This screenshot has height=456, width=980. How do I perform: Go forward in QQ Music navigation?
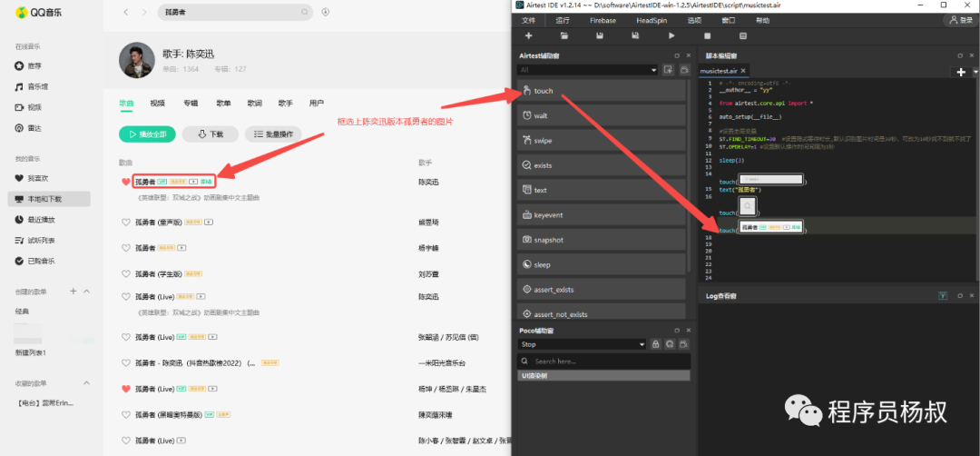click(144, 12)
